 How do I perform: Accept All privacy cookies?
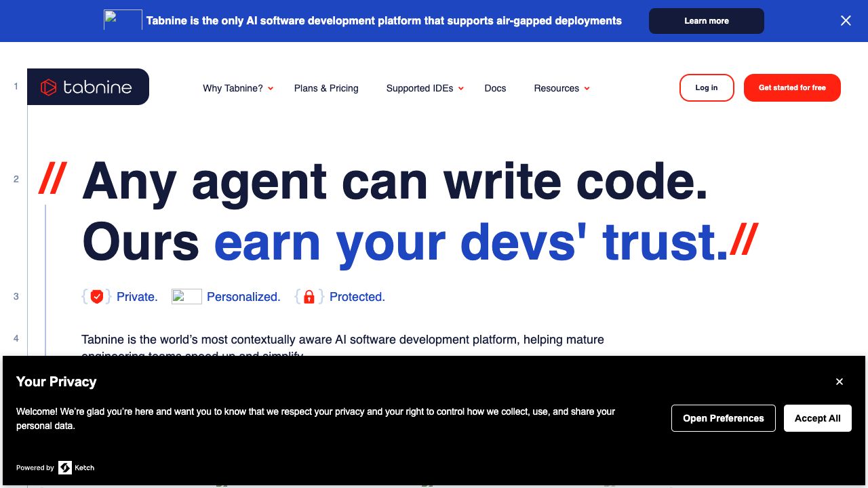pyautogui.click(x=817, y=418)
